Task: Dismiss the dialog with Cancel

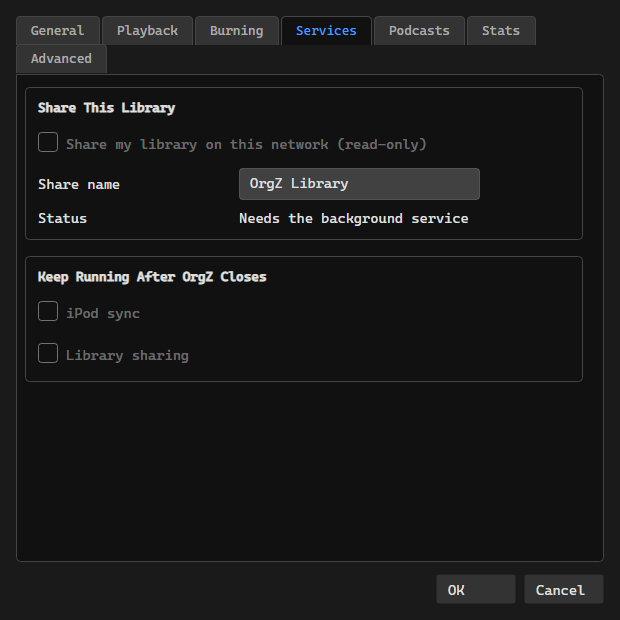Action: point(563,589)
